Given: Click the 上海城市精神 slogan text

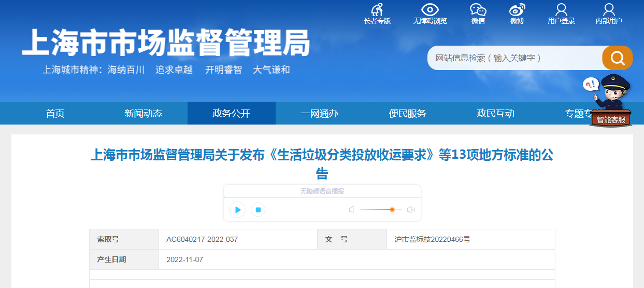Looking at the screenshot, I should pos(166,70).
